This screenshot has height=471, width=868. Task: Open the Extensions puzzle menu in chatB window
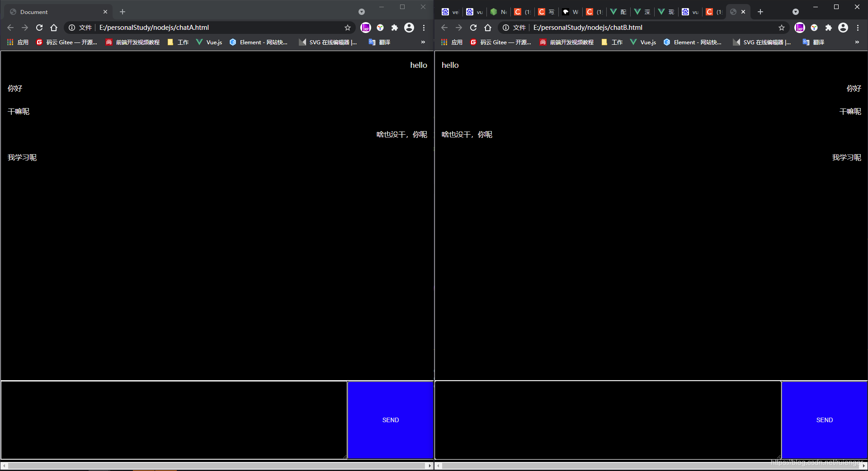pos(829,28)
